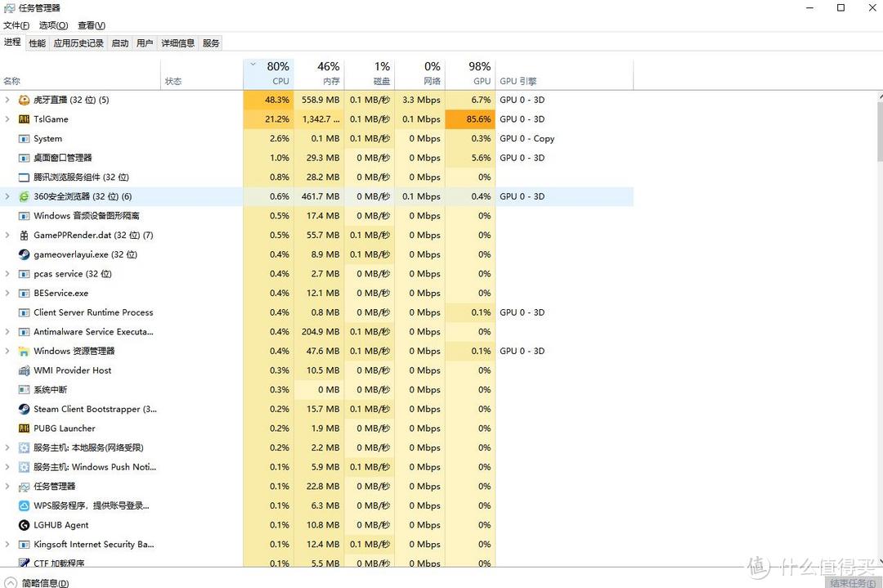This screenshot has height=588, width=883.
Task: Click the LGHUB Agent icon
Action: point(24,525)
